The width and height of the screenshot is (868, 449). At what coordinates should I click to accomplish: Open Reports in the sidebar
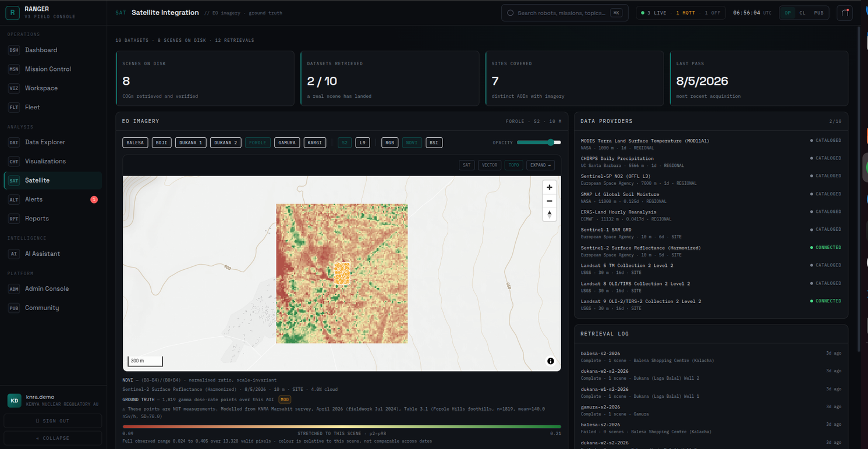coord(52,219)
